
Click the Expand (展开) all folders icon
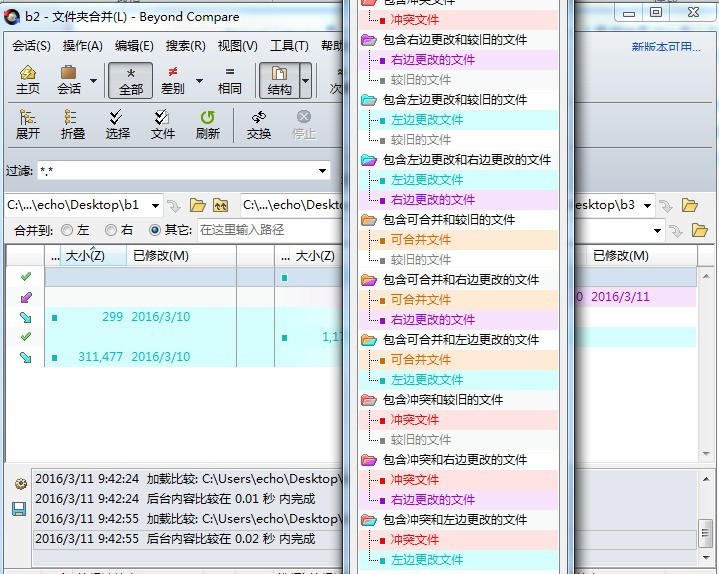(28, 125)
